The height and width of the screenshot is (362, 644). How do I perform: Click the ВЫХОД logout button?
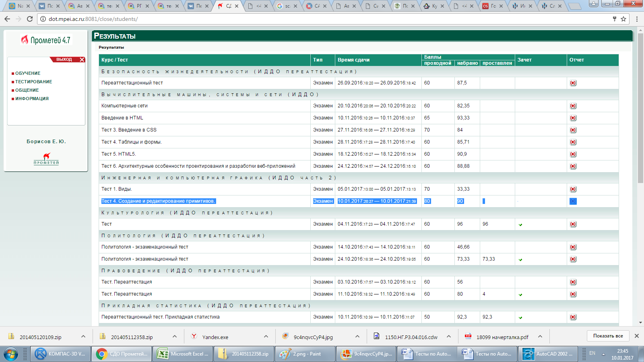point(64,60)
